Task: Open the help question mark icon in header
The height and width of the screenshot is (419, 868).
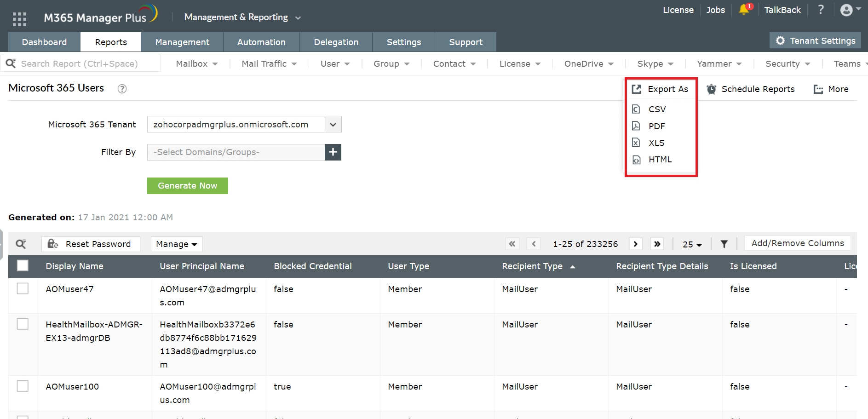Action: [821, 10]
